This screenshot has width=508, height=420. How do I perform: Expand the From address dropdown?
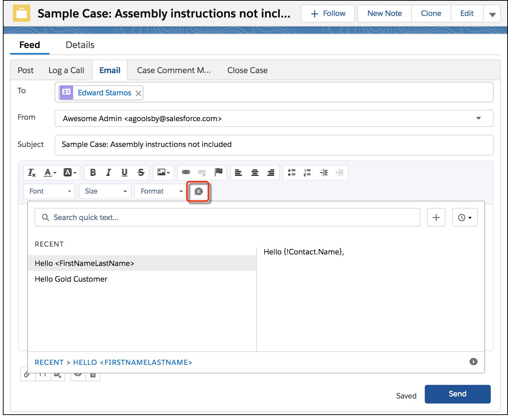point(478,118)
